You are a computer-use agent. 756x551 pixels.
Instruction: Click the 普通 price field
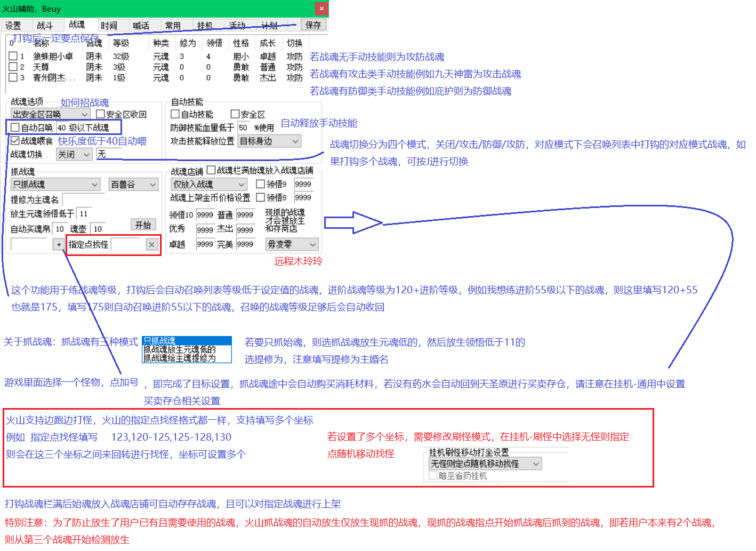pos(245,214)
